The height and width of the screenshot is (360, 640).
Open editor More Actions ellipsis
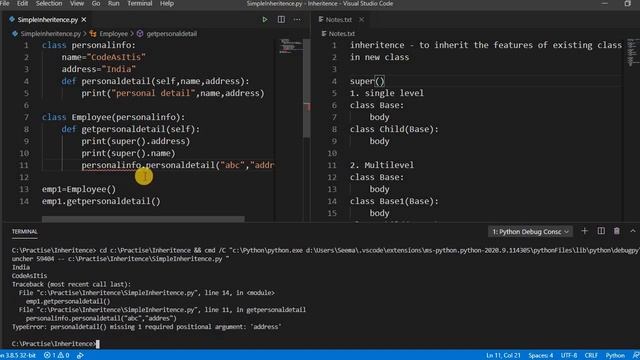297,20
